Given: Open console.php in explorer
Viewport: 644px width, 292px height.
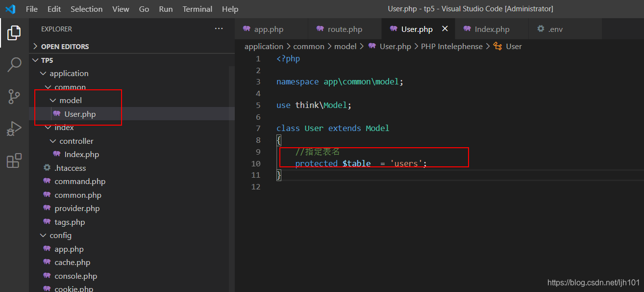Looking at the screenshot, I should [x=132, y=276].
